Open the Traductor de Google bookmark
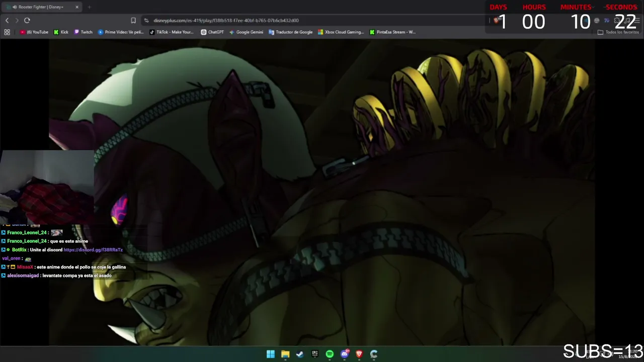This screenshot has height=362, width=644. [291, 32]
